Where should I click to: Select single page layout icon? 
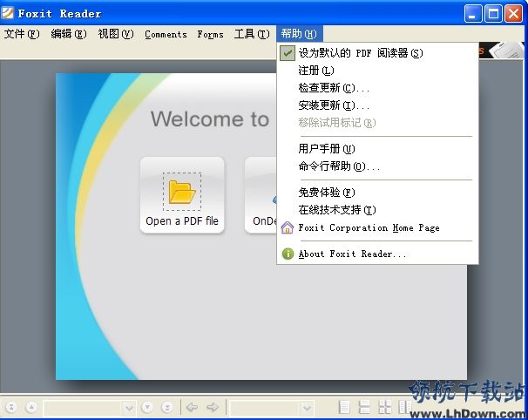pyautogui.click(x=345, y=407)
